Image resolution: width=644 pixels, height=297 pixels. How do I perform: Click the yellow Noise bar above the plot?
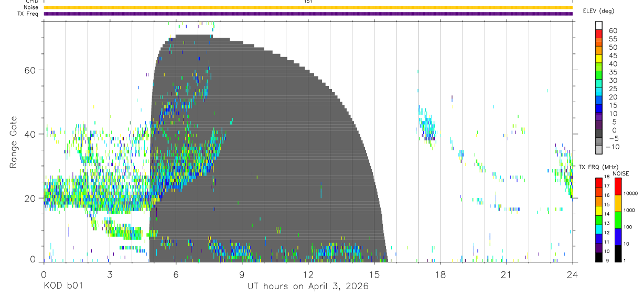point(308,7)
